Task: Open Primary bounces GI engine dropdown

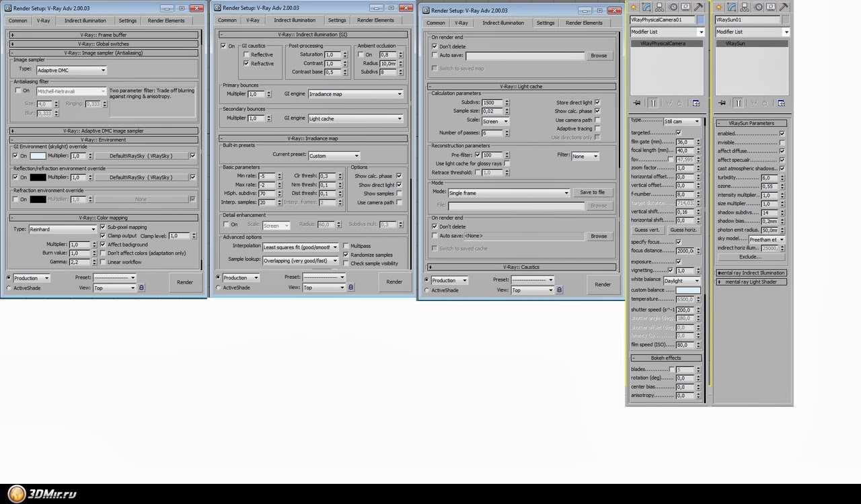Action: coord(356,94)
